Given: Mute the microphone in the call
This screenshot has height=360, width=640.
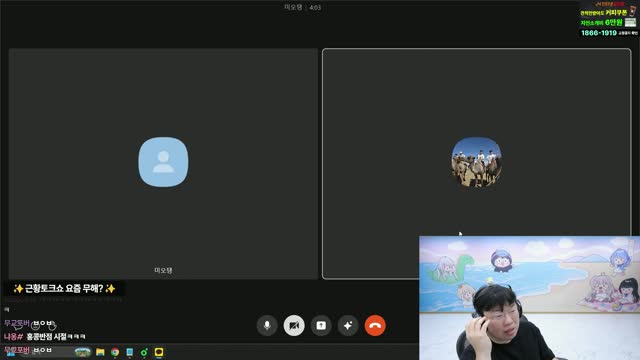Looking at the screenshot, I should pos(267,326).
